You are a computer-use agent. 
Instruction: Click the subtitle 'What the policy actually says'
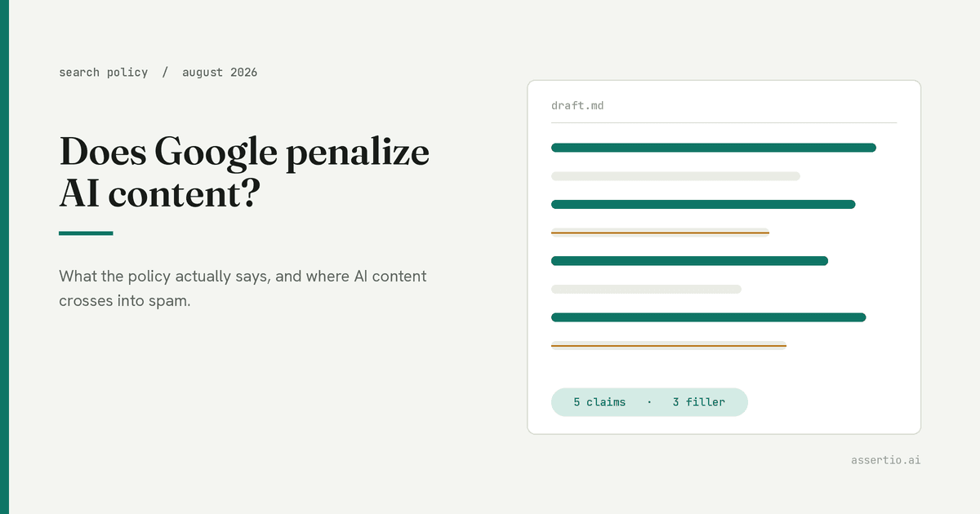[x=163, y=277]
